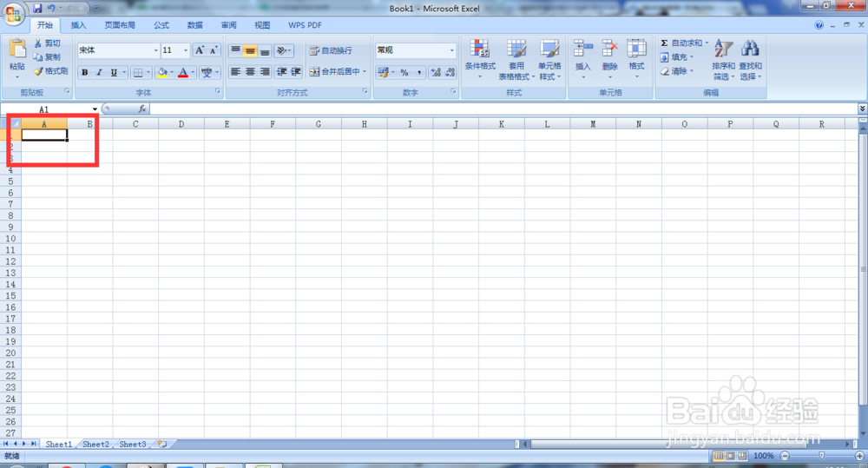Open Format as Table (套用表格格式)
Screen dimensions: 868x468
[x=516, y=60]
